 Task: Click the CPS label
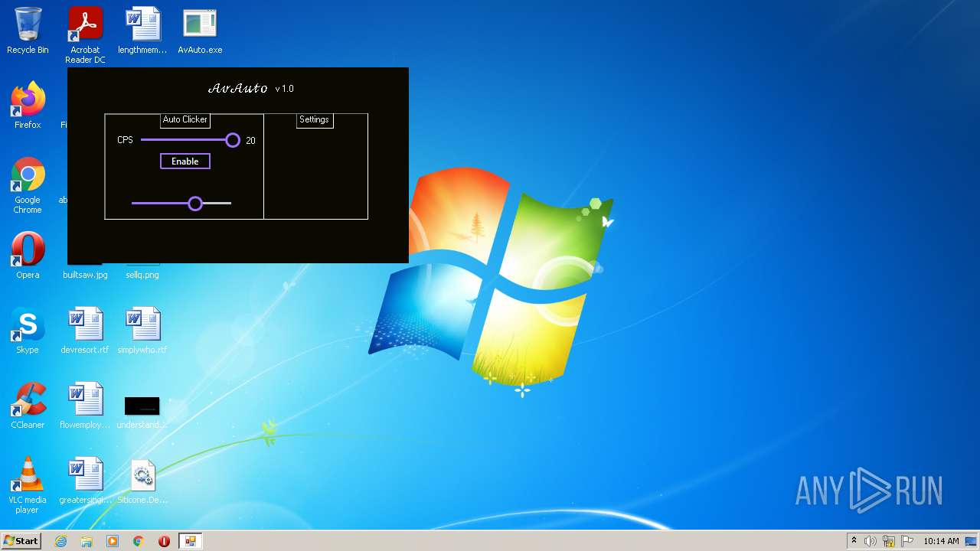point(125,140)
